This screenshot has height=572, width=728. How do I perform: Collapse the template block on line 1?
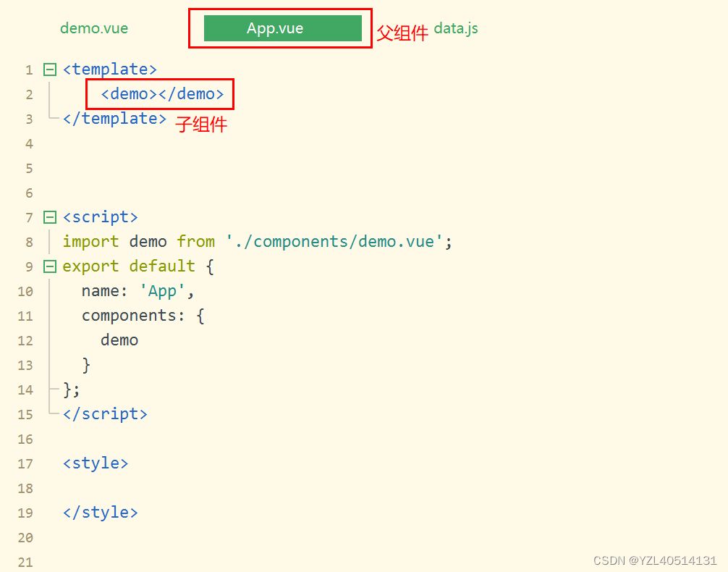click(x=50, y=70)
